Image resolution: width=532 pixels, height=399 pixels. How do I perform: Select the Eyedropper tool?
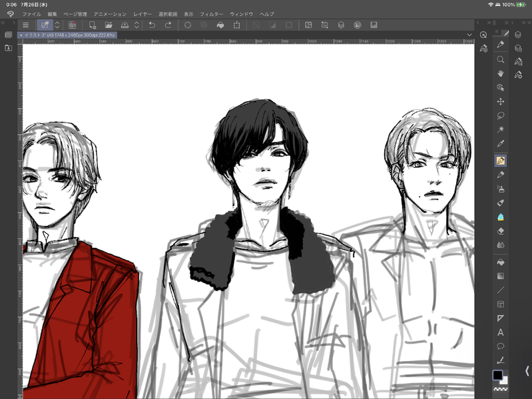[501, 143]
